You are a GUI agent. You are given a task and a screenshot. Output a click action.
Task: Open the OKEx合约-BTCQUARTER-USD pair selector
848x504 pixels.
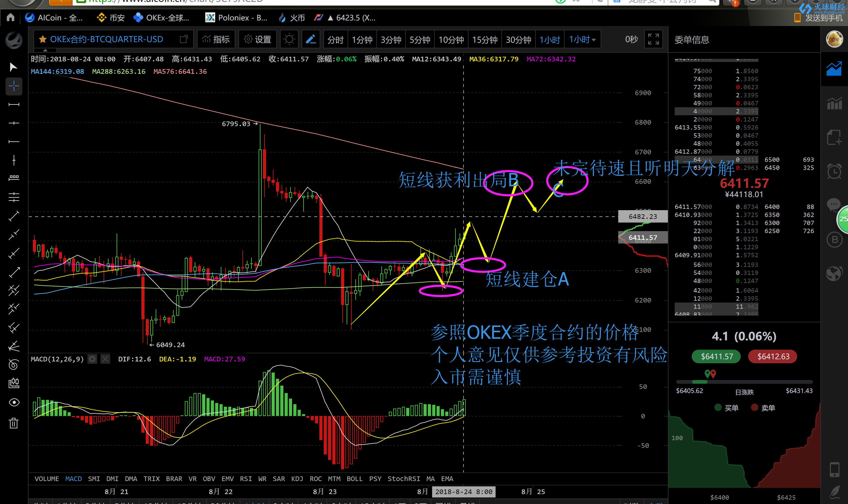pos(106,39)
